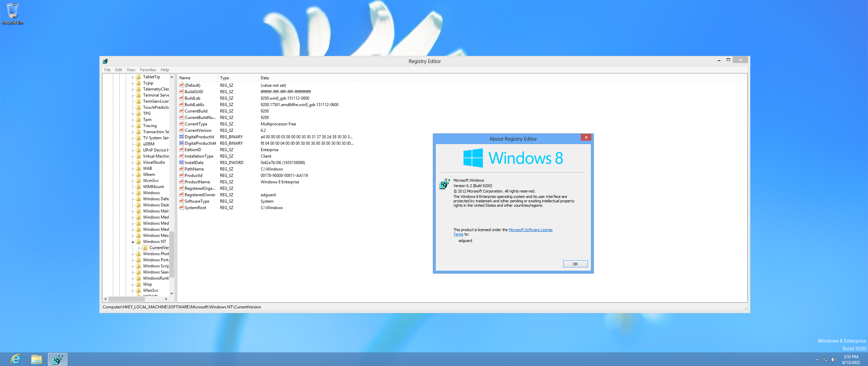Image resolution: width=868 pixels, height=366 pixels.
Task: Select the ProductId value row
Action: (267, 175)
